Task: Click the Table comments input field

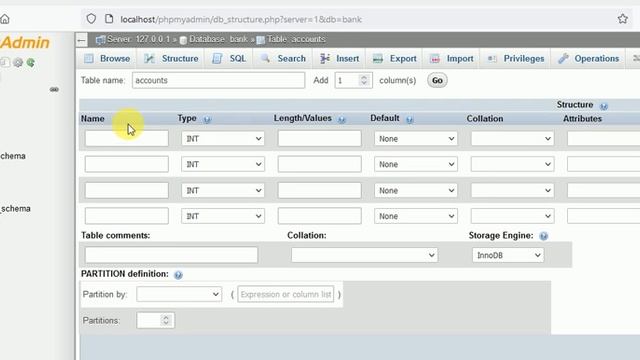Action: [x=171, y=255]
